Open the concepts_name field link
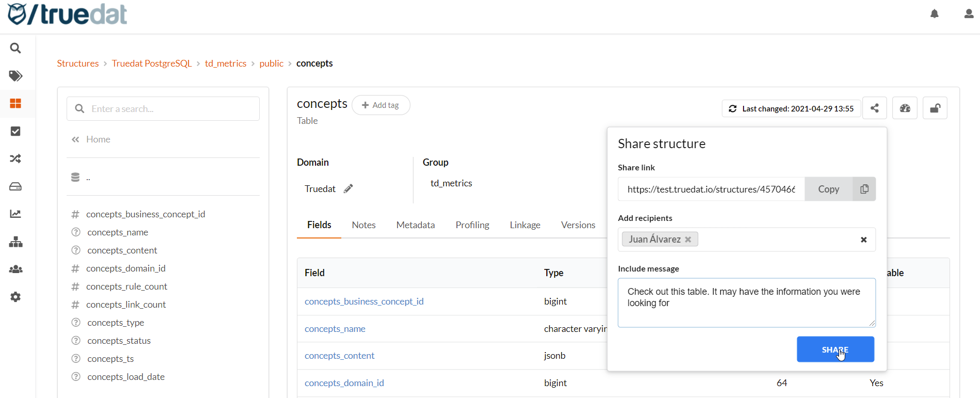 tap(335, 329)
